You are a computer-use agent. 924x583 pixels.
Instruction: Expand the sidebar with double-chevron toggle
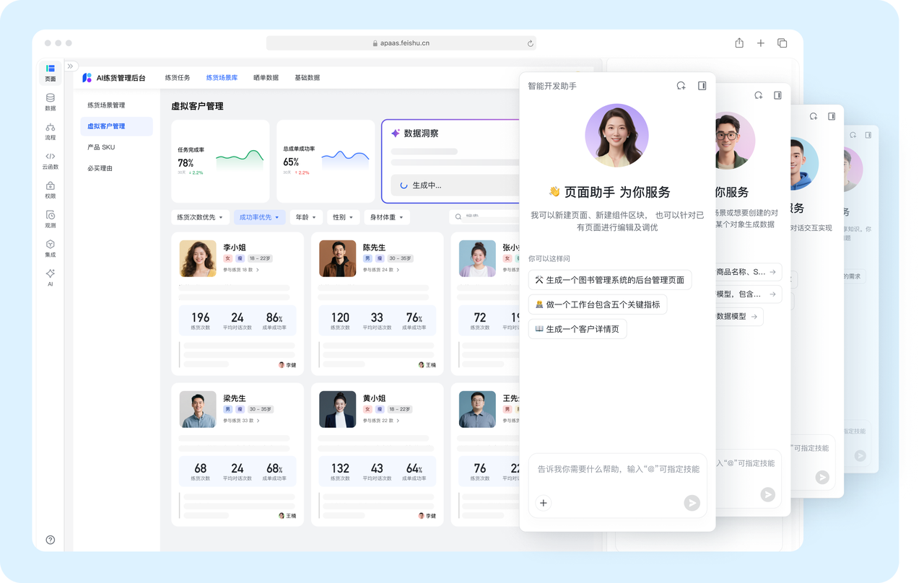tap(71, 66)
